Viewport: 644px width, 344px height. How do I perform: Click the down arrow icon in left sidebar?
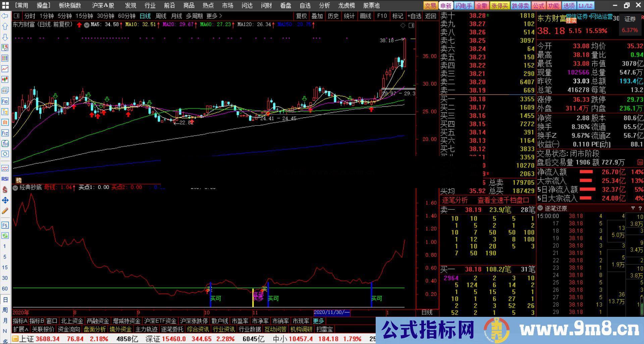point(5,37)
